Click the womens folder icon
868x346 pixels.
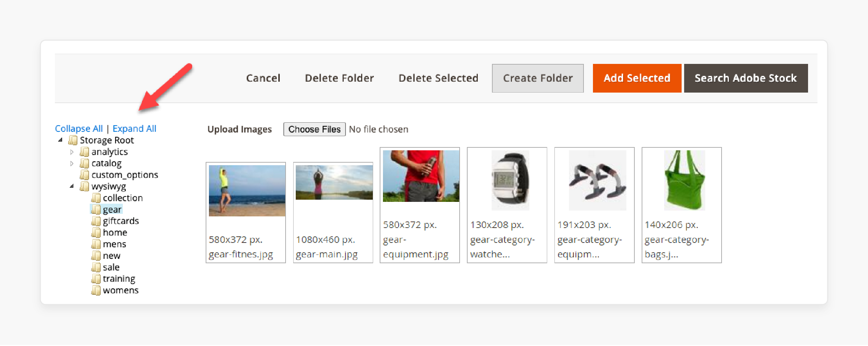click(x=96, y=290)
